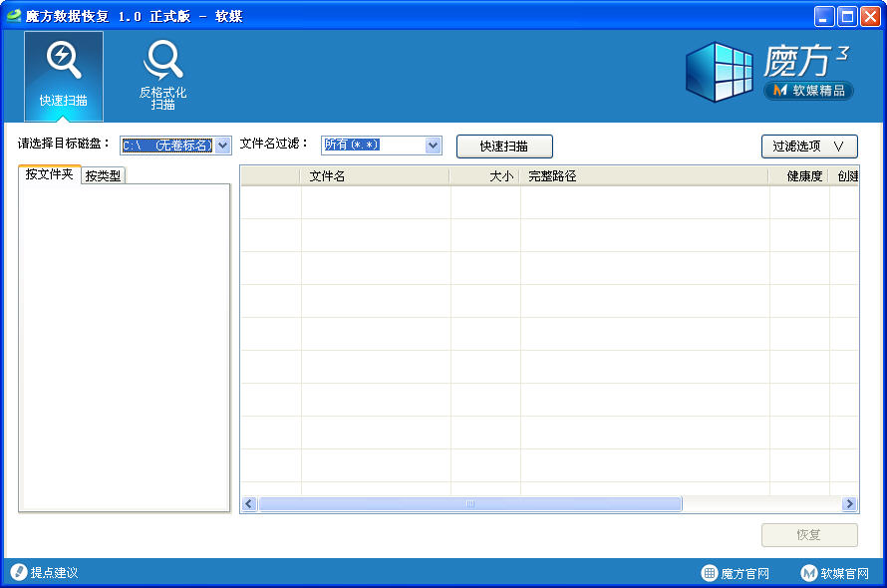Sort by 完整路径 column header
This screenshot has height=588, width=887.
[644, 176]
